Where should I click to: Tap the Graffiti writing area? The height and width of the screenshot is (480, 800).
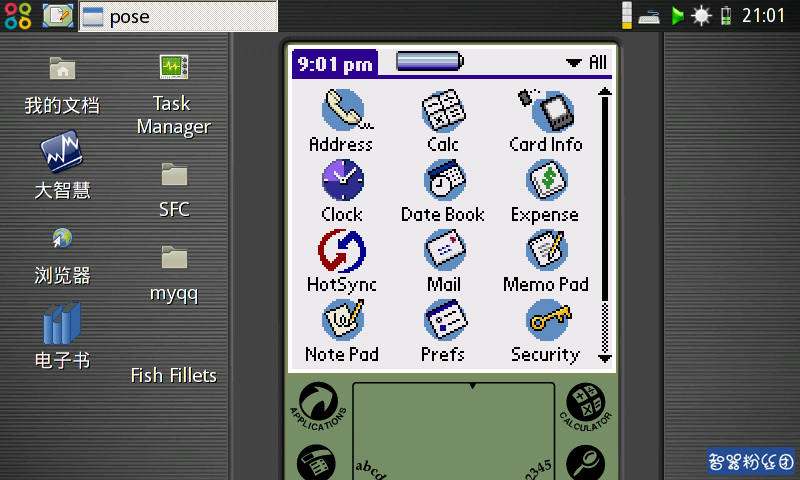pos(453,431)
